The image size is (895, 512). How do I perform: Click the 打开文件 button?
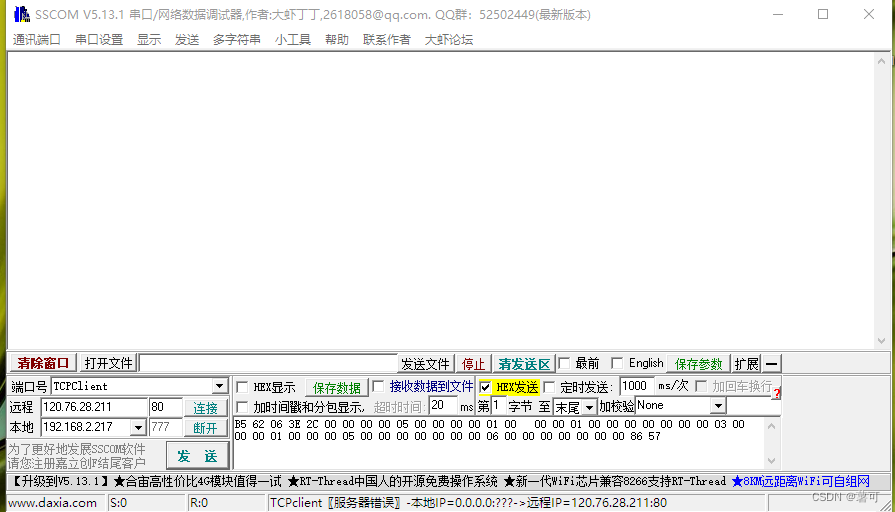[108, 363]
